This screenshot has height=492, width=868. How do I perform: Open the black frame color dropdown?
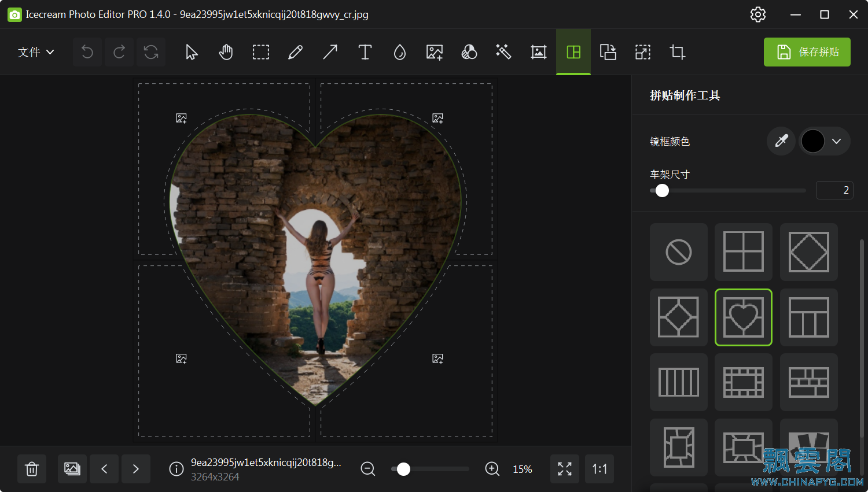click(x=825, y=141)
